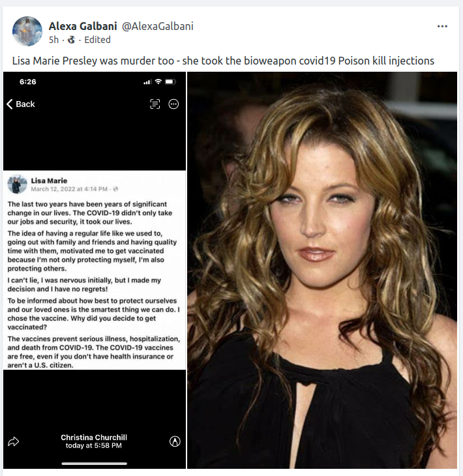Open the three-dot post options menu

pyautogui.click(x=442, y=27)
